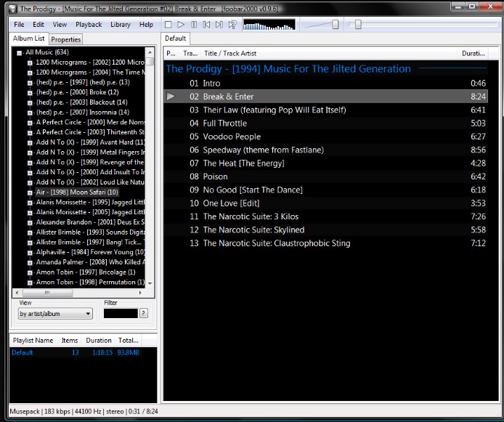
Task: Click album list scroll down arrow
Action: coord(150,283)
